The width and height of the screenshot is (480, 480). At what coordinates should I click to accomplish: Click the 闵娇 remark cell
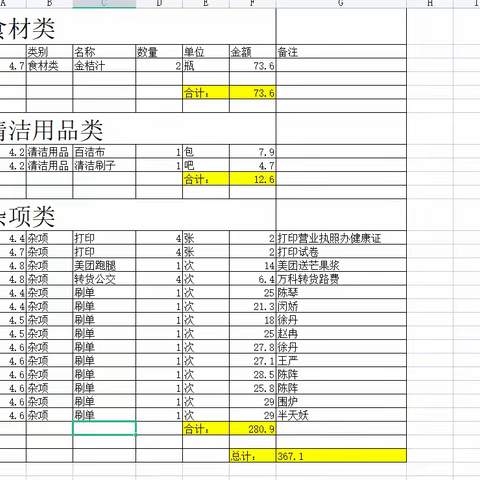341,306
